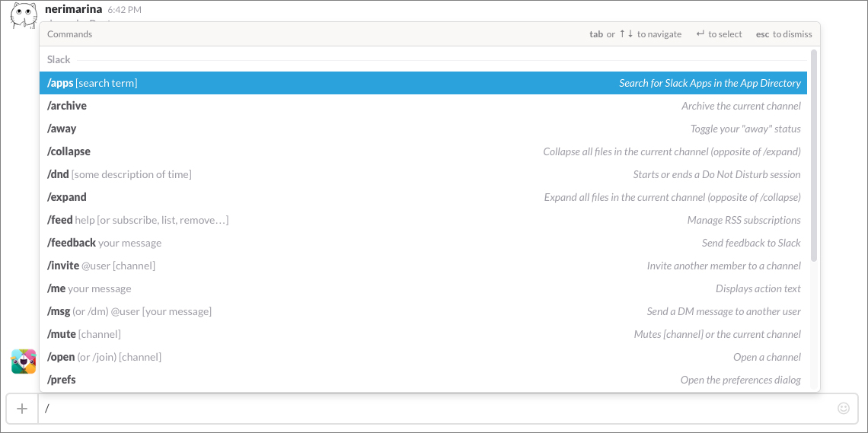868x433 pixels.
Task: Select the /invite command
Action: pos(423,266)
